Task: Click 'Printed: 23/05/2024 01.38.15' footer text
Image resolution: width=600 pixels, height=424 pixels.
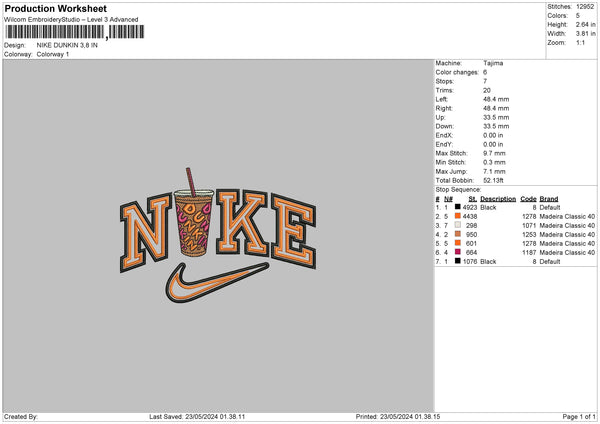Action: 398,417
